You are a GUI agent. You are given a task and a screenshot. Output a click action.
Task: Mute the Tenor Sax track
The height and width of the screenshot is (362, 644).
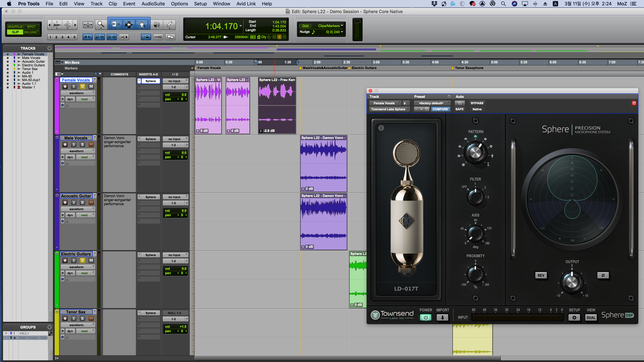(x=91, y=319)
